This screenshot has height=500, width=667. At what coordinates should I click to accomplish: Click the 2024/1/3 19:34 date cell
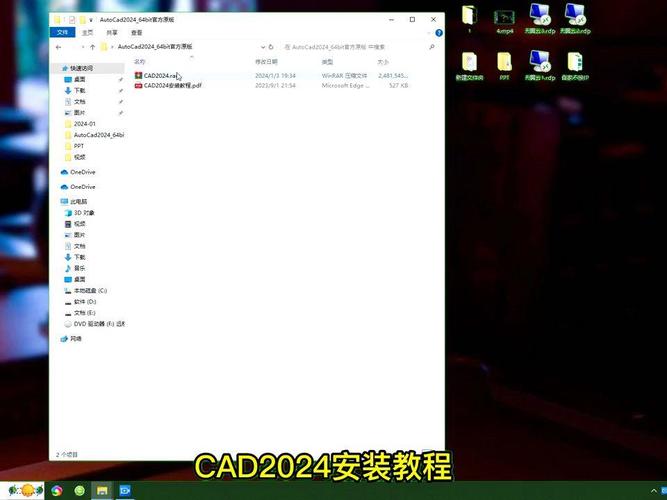(x=275, y=76)
